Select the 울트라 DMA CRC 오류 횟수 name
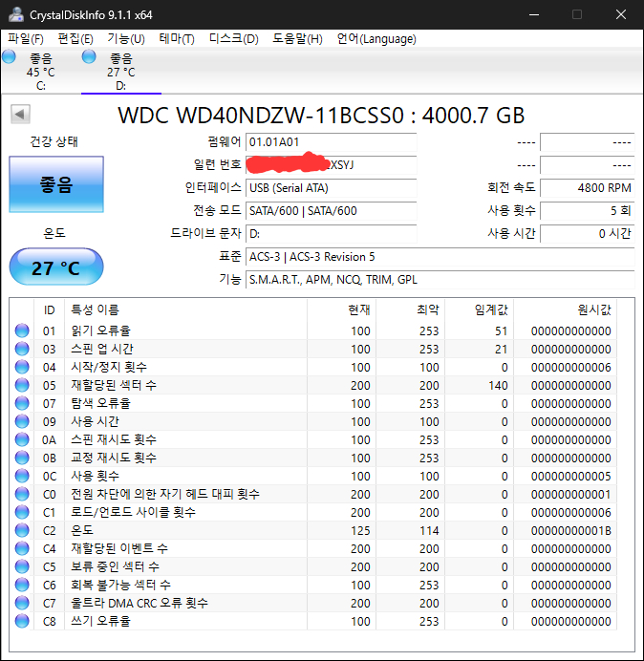Image resolution: width=644 pixels, height=661 pixels. (x=140, y=603)
